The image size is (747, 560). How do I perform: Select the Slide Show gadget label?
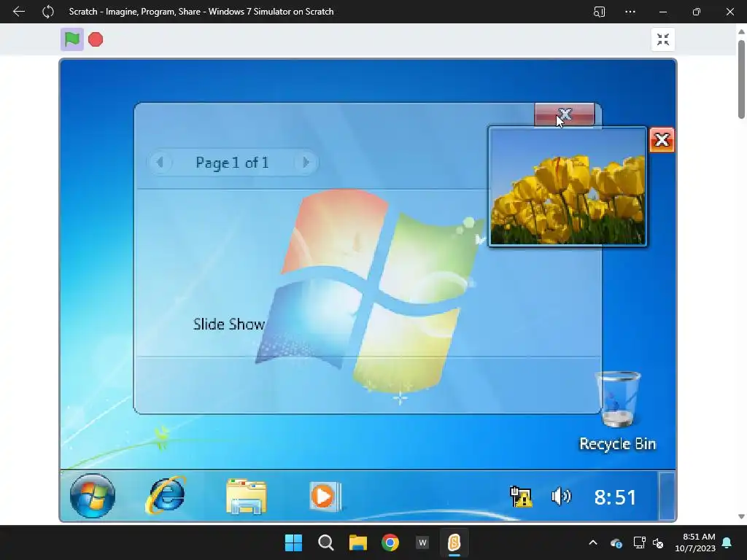click(228, 324)
